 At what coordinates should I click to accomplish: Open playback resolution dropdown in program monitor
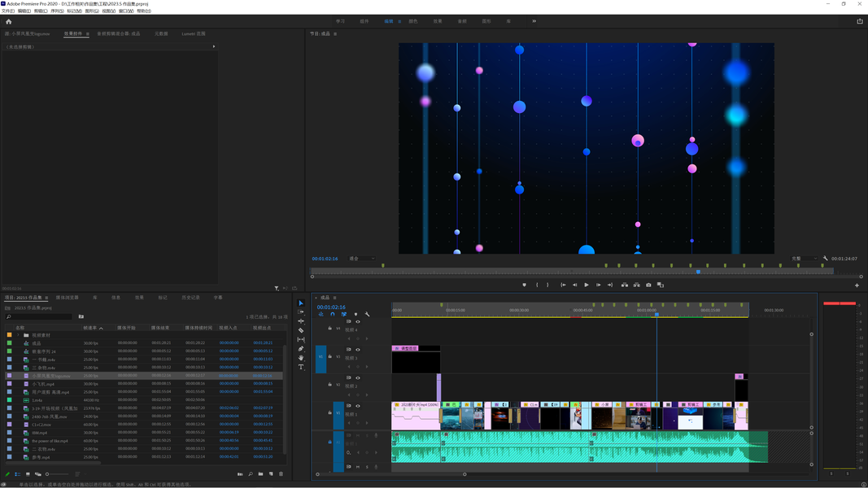coord(805,259)
